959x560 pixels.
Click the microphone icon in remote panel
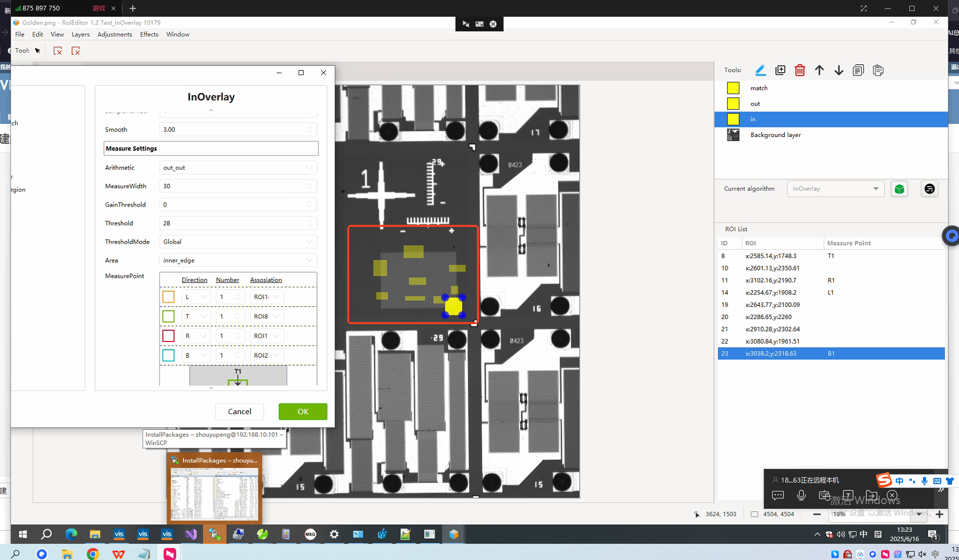(x=801, y=495)
